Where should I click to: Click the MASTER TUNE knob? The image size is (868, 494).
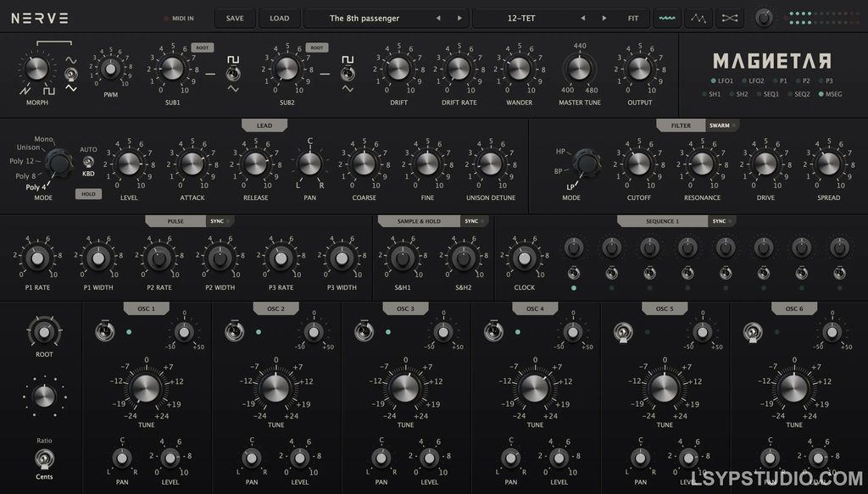(579, 69)
